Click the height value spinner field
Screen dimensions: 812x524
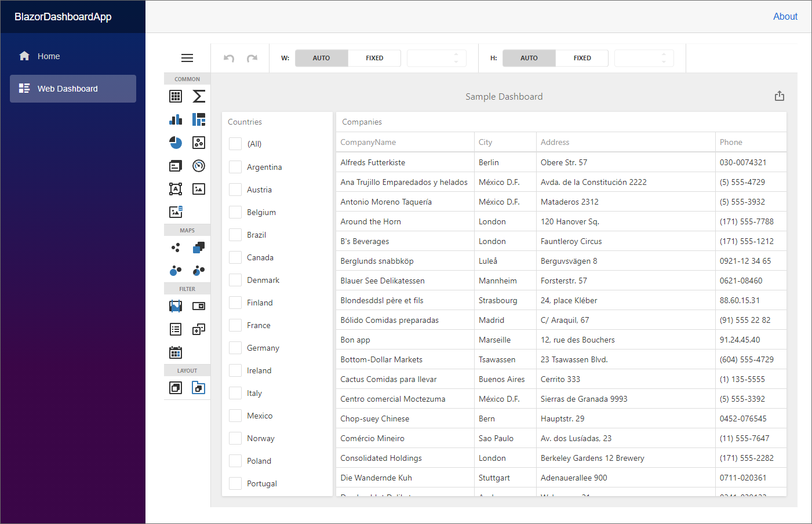tap(644, 58)
